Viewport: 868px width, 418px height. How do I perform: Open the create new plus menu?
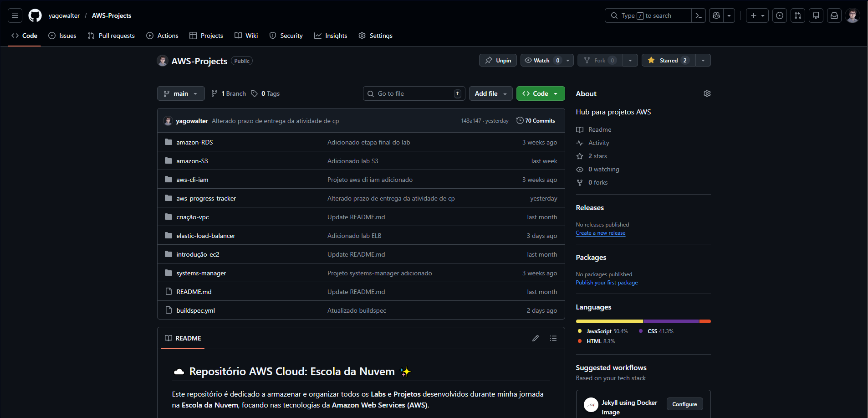tap(757, 15)
